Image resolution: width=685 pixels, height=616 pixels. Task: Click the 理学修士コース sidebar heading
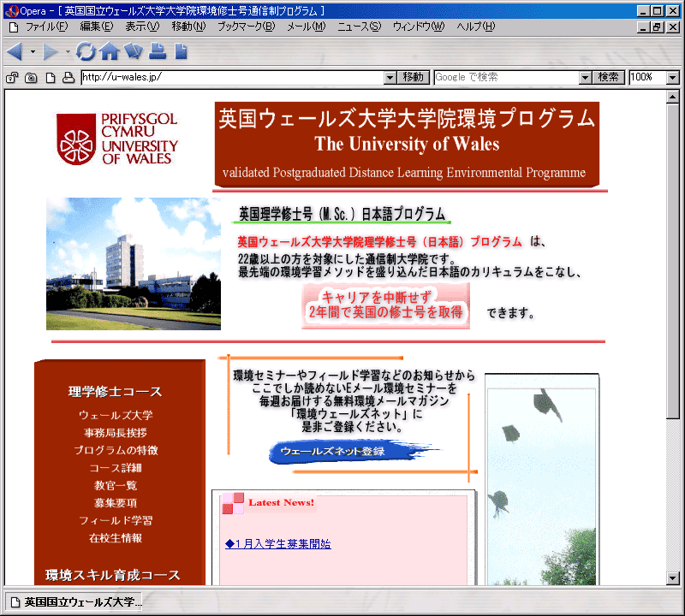coord(116,391)
